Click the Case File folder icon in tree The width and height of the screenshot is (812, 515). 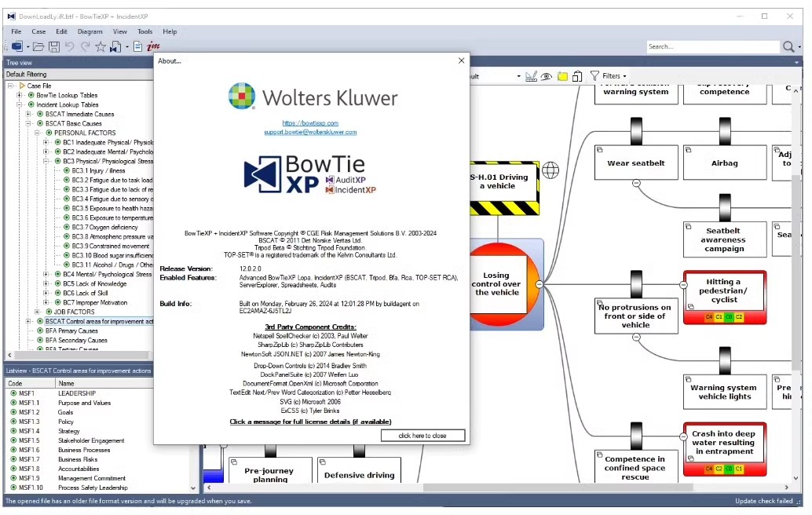22,86
